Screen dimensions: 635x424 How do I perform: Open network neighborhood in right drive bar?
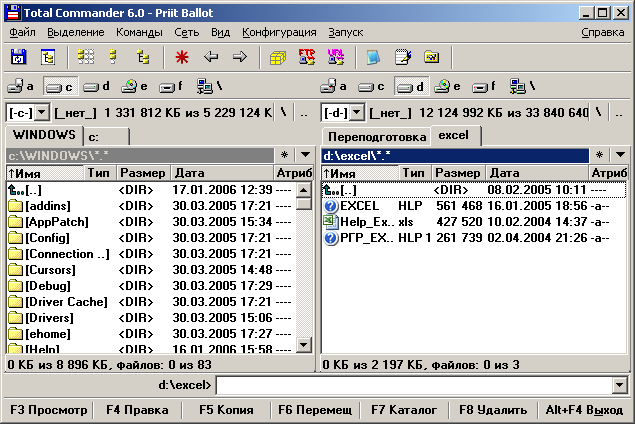[x=522, y=86]
